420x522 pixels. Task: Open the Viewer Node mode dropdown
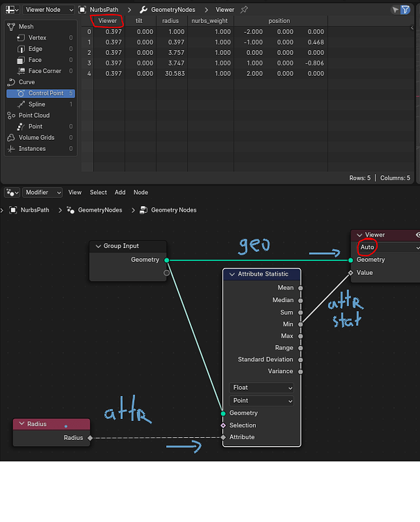(49, 10)
